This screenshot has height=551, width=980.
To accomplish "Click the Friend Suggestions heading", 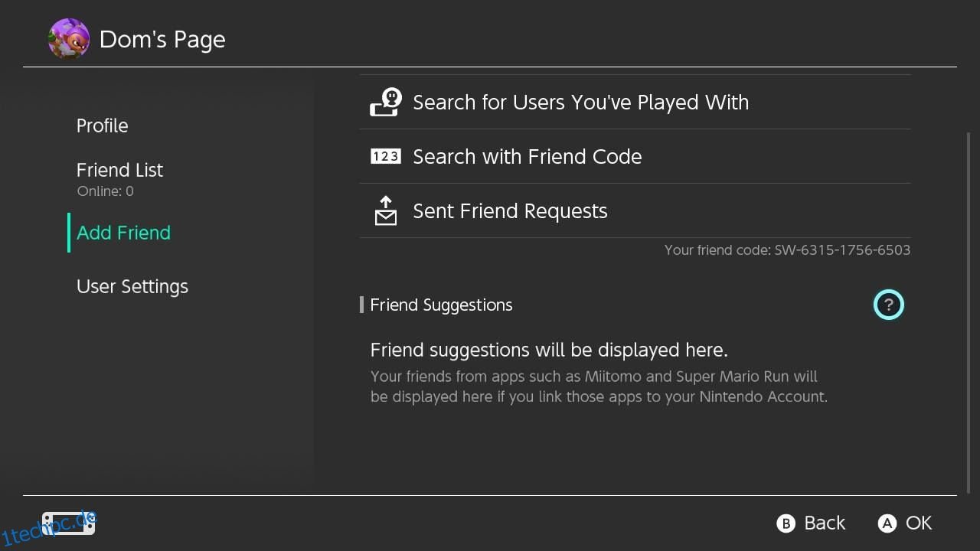I will [441, 305].
